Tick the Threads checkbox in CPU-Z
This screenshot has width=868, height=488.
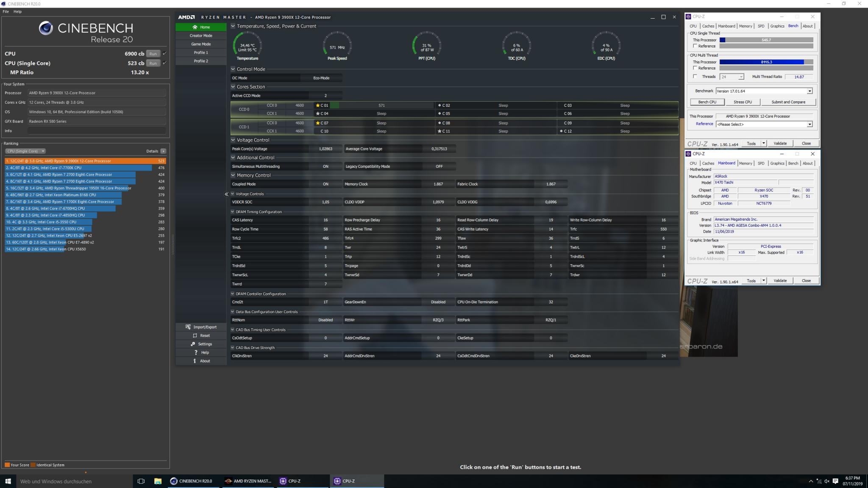(x=695, y=77)
